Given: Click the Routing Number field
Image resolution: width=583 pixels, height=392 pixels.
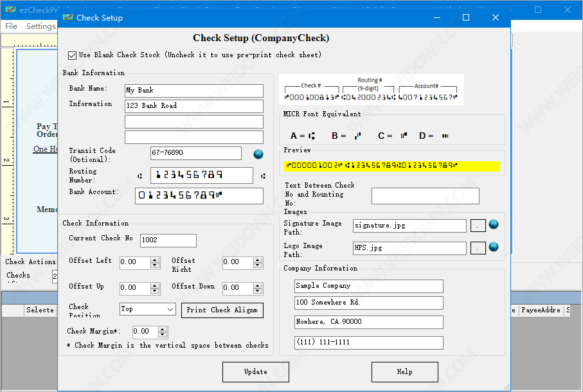Looking at the screenshot, I should (202, 175).
